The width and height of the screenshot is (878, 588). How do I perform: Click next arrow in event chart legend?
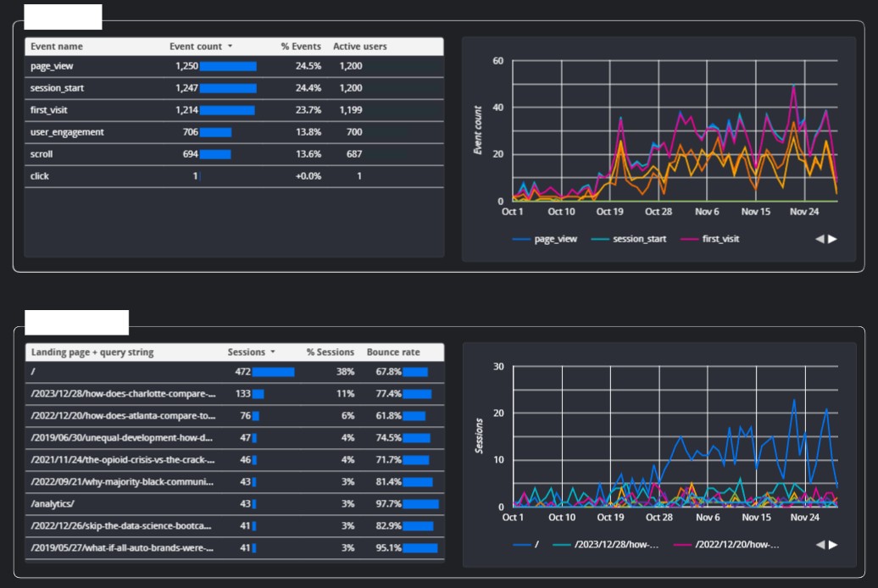pyautogui.click(x=832, y=239)
